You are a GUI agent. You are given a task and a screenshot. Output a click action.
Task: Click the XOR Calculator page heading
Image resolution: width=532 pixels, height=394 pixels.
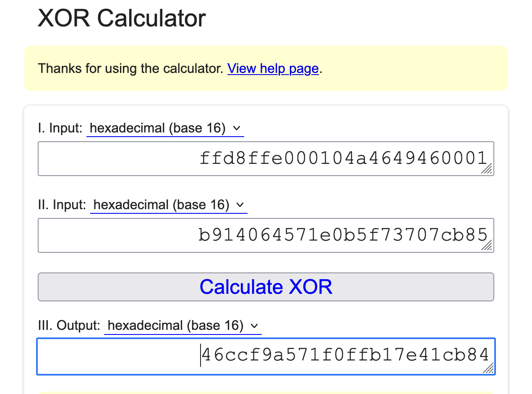click(122, 18)
